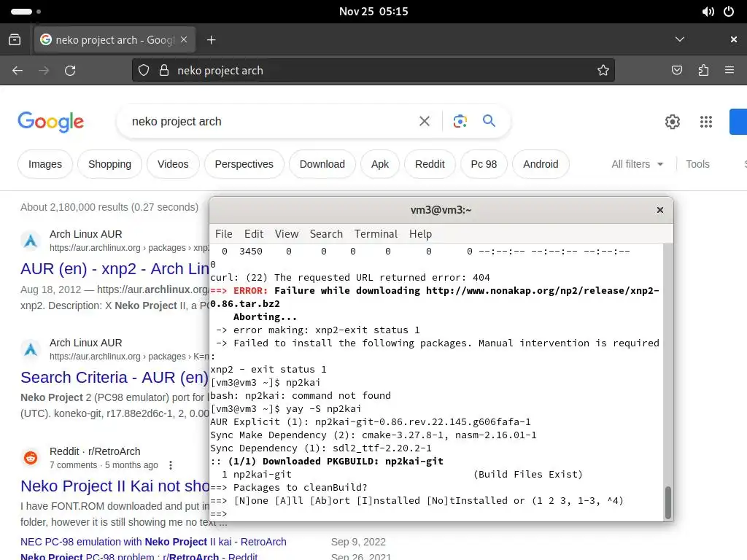Expand the All filters dropdown
This screenshot has width=747, height=560.
click(x=638, y=164)
